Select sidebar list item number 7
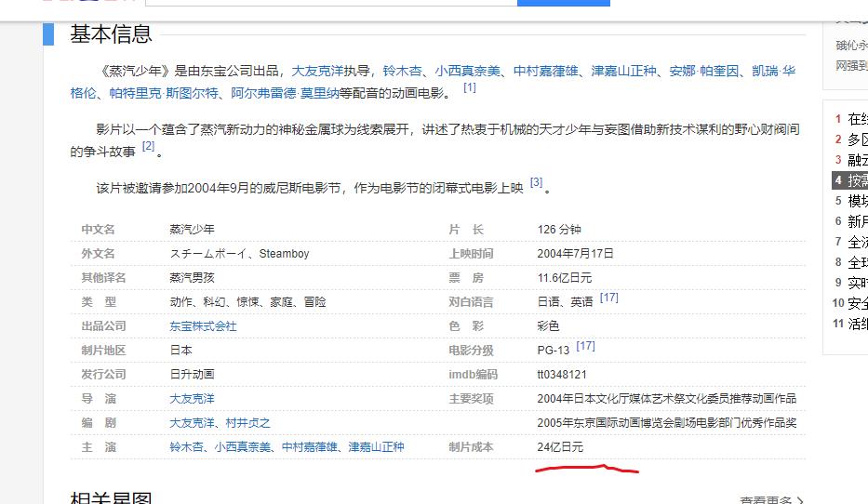This screenshot has width=868, height=504. click(851, 242)
